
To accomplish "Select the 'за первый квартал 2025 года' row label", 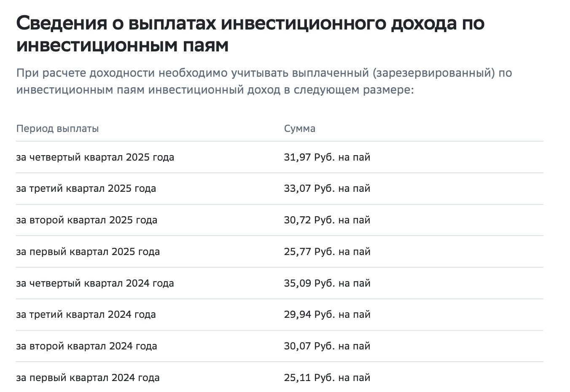I will (x=88, y=252).
